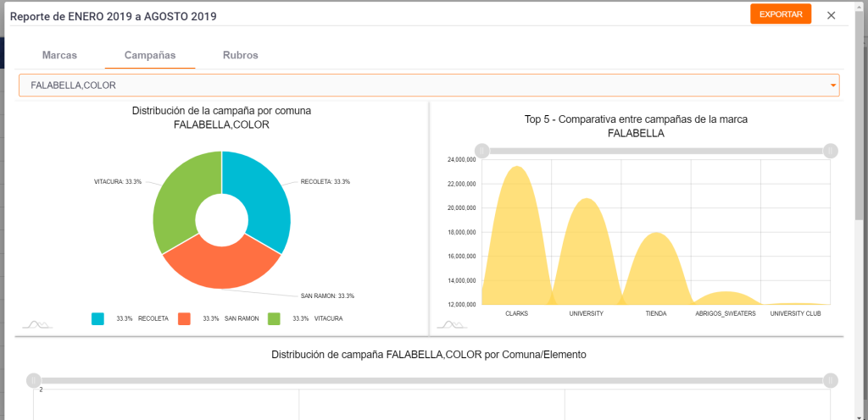Click title Distribución de la campaña por comuna
Image resolution: width=868 pixels, height=420 pixels.
221,118
